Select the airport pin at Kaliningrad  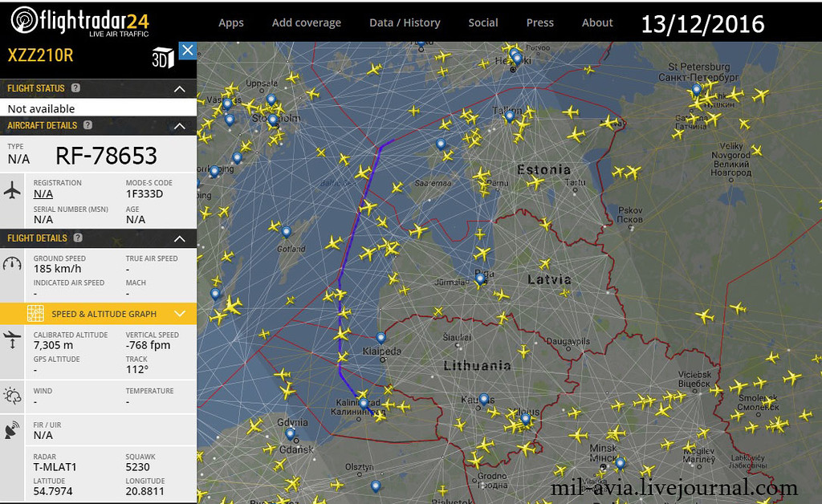(x=364, y=404)
